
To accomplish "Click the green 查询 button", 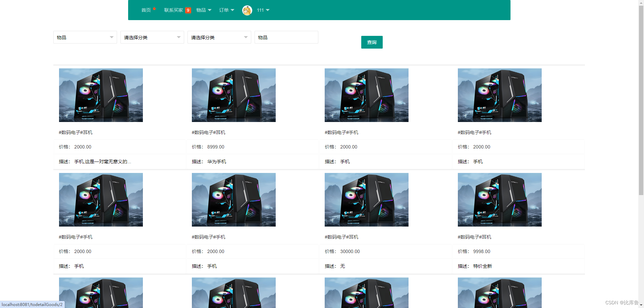I will coord(372,42).
